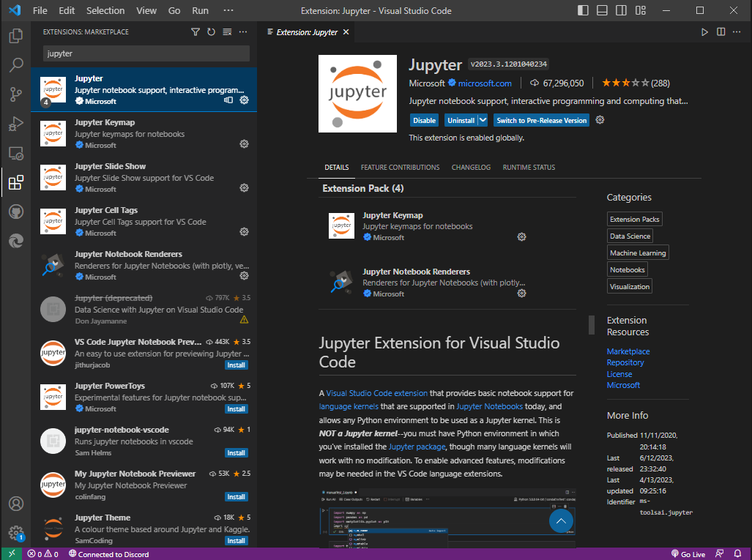The height and width of the screenshot is (560, 752).
Task: Install jupyter-notebook-vscode extension
Action: point(236,452)
